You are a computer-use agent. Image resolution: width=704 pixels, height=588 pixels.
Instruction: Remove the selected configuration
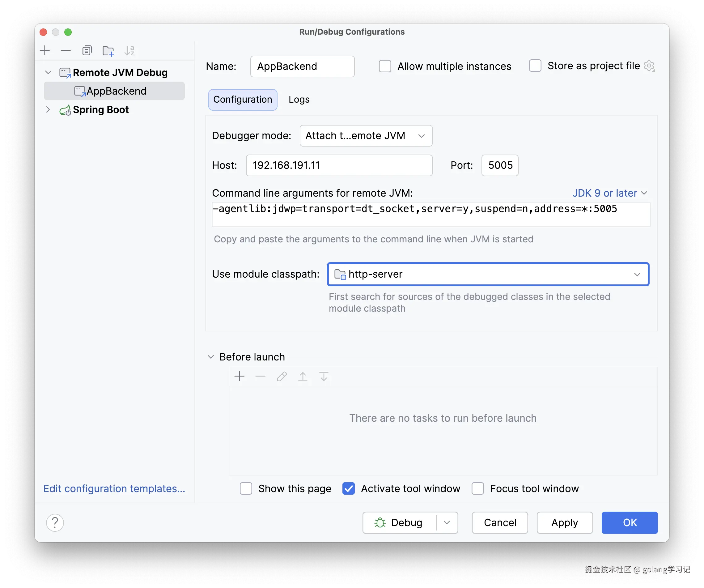(x=66, y=50)
